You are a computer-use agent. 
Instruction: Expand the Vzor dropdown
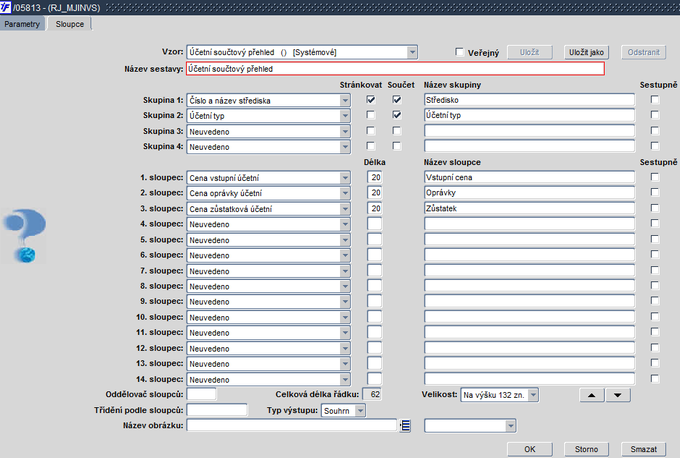(x=412, y=52)
